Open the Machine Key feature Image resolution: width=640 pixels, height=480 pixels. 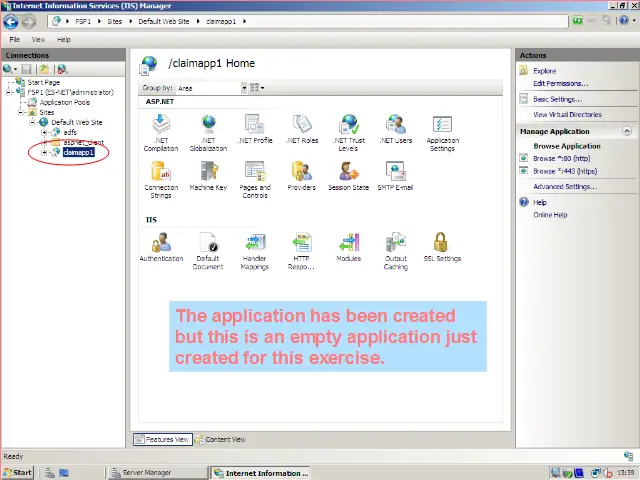(208, 173)
